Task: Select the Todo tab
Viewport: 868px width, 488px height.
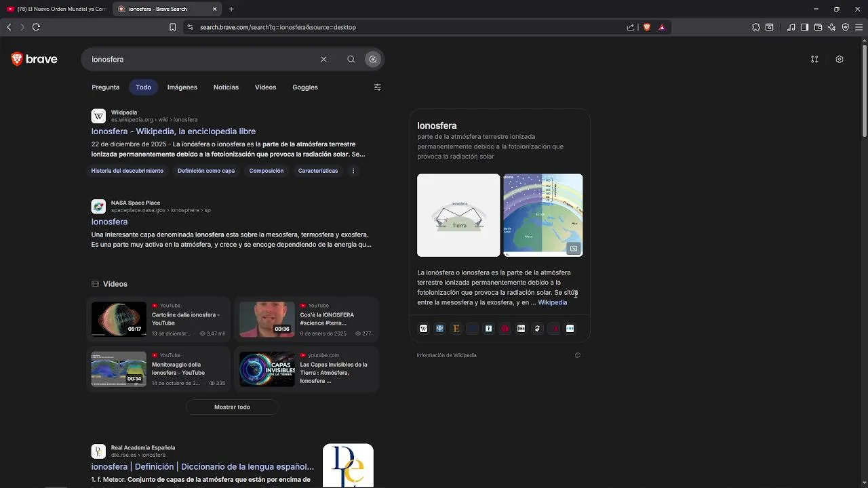Action: coord(143,87)
